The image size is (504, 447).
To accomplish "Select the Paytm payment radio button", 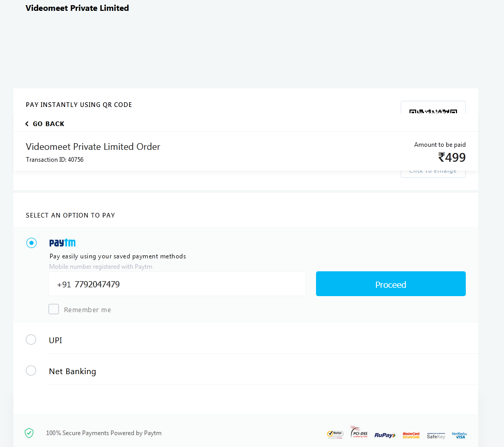I will pos(31,243).
